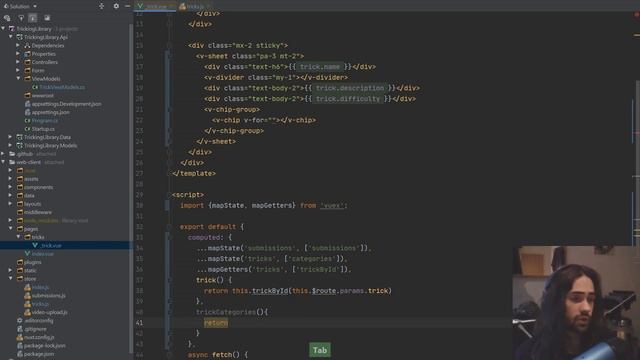Click the fourth preview icon in the Solution toolbar

coord(47,18)
